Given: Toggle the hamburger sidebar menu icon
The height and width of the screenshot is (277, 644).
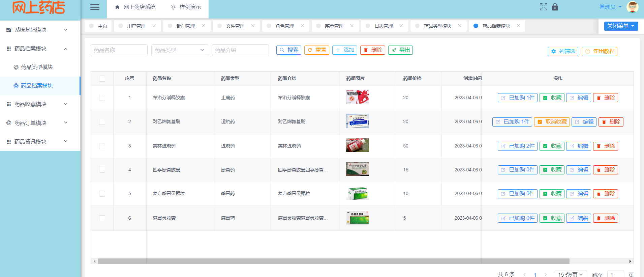Looking at the screenshot, I should (95, 7).
